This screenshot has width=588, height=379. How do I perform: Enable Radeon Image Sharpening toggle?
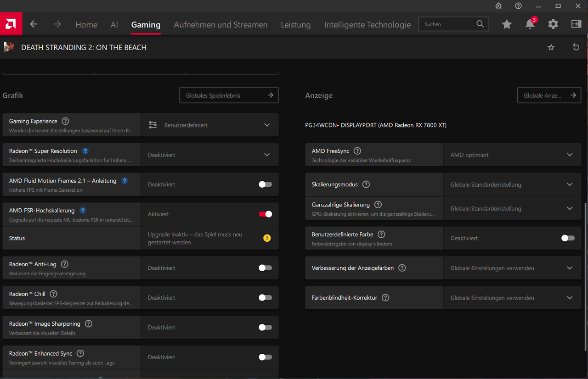tap(265, 328)
